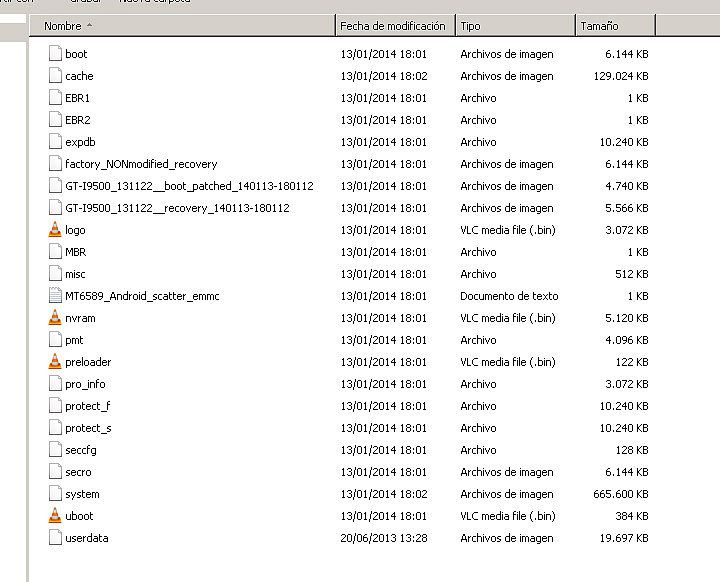Select the pro_info file icon
Screen dimensions: 720x582
[55, 384]
